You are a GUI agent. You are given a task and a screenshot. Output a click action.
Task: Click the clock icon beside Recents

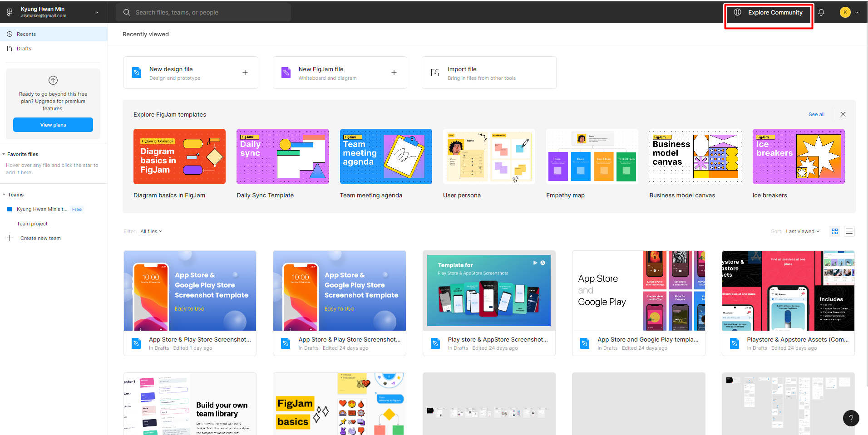(x=10, y=34)
